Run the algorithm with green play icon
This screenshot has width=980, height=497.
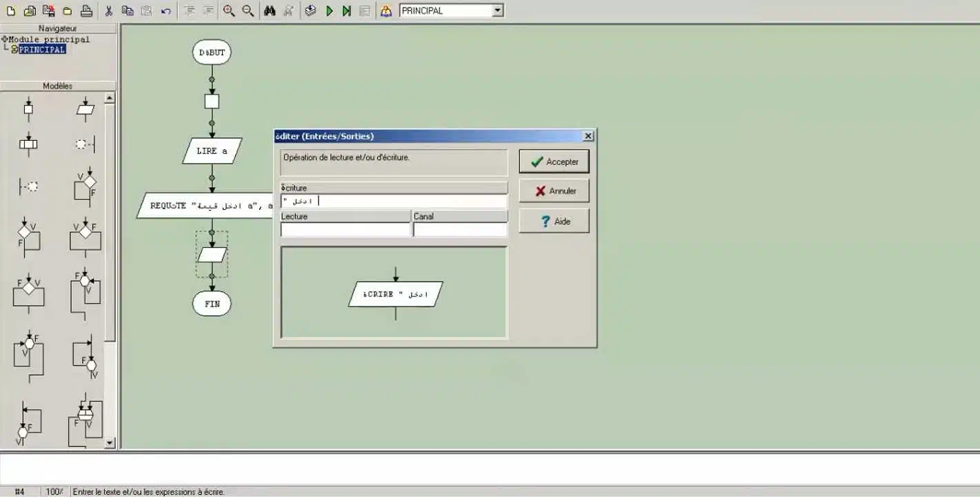(x=330, y=10)
